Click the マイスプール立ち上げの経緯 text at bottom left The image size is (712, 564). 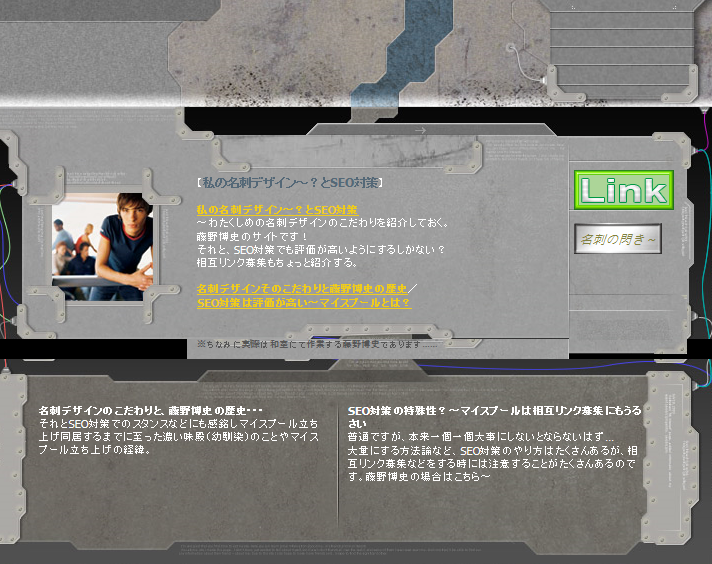[93, 450]
